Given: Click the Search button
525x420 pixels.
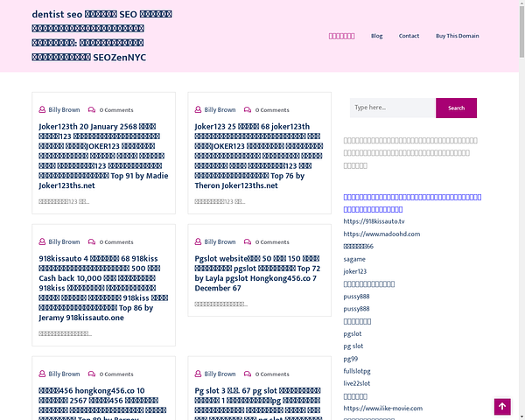Looking at the screenshot, I should click(456, 108).
